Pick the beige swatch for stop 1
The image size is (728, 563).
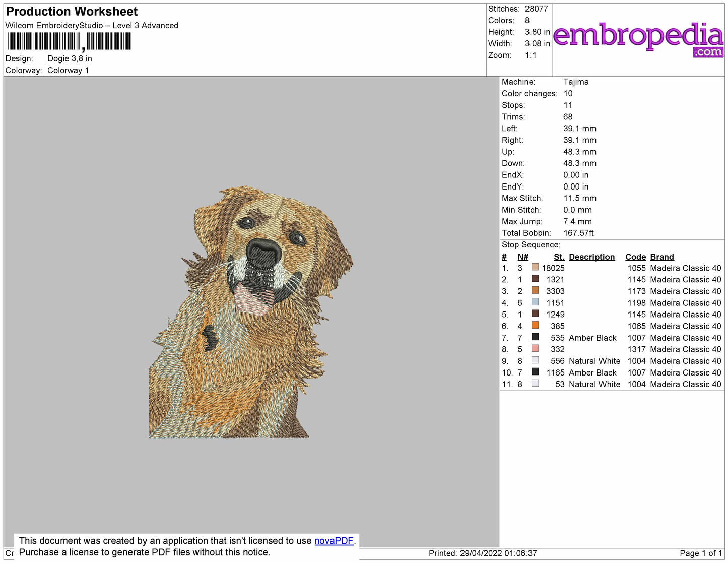(535, 267)
